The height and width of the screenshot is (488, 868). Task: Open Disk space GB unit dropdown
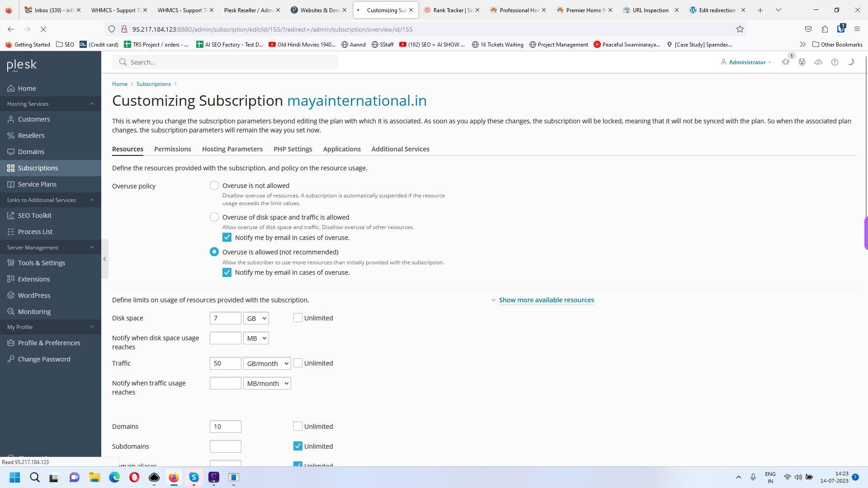[256, 319]
